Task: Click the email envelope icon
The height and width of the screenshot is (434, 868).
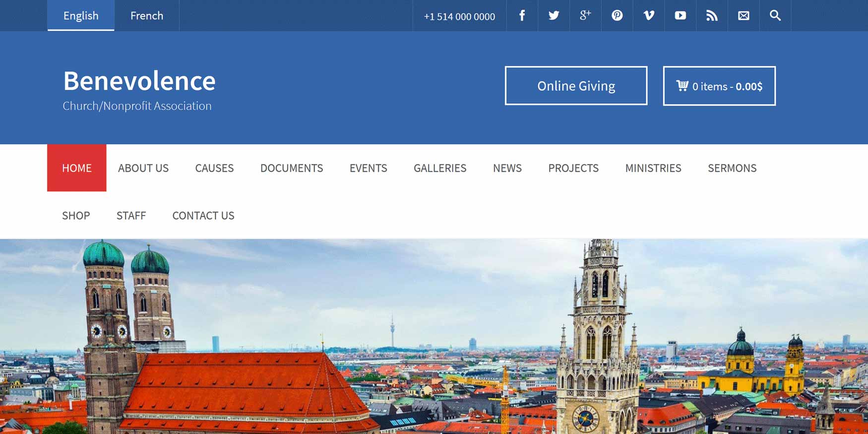Action: (x=744, y=15)
